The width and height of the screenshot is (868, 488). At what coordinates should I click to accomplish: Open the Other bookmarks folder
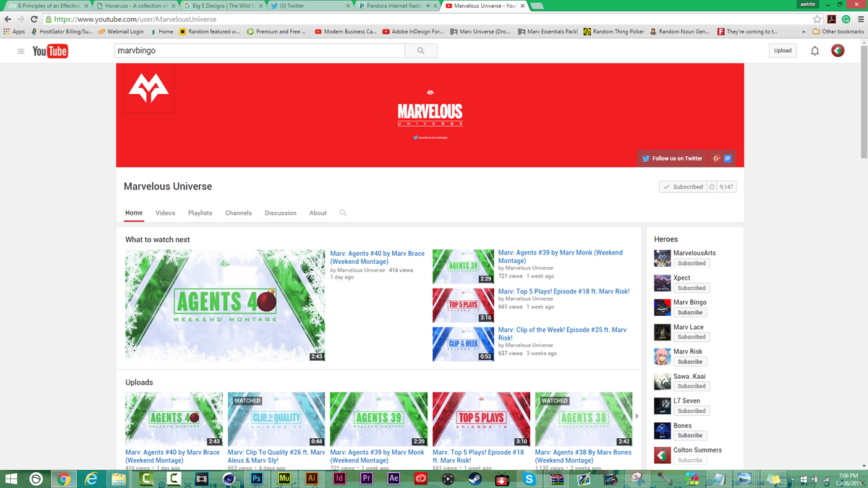[838, 32]
